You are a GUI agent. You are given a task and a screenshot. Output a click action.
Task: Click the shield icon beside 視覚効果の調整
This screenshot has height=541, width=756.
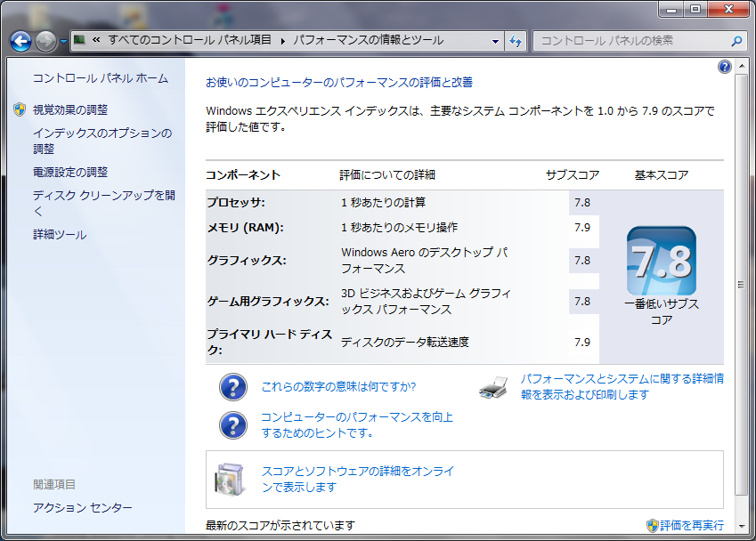pyautogui.click(x=20, y=109)
